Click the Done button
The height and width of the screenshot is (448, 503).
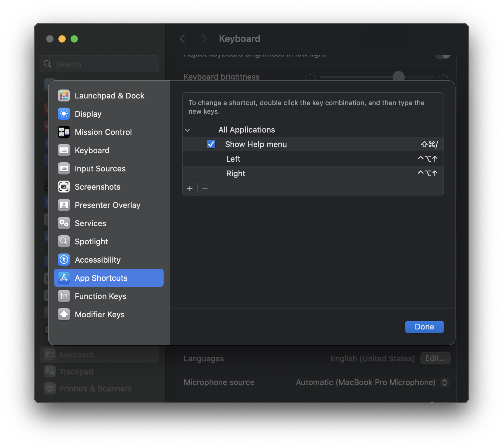click(x=424, y=327)
